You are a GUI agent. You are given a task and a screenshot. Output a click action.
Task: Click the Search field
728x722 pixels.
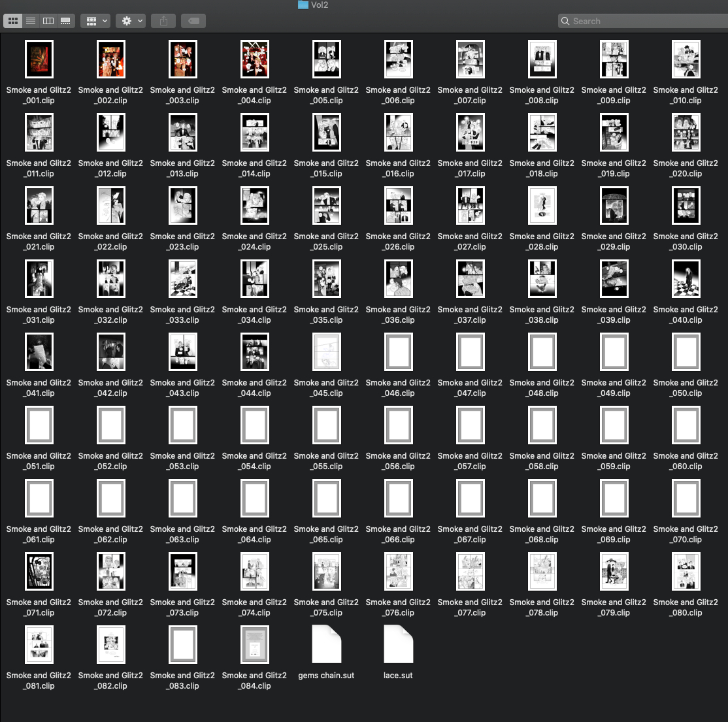644,21
